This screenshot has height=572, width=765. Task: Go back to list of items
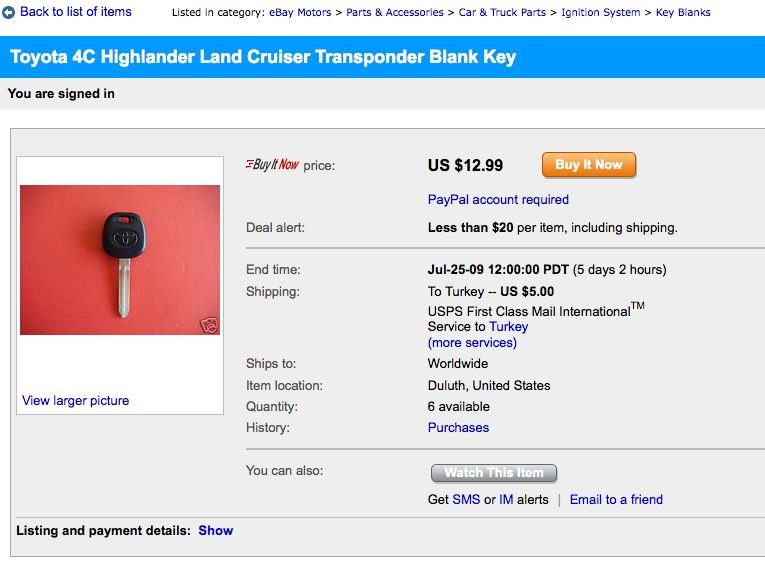pos(76,12)
